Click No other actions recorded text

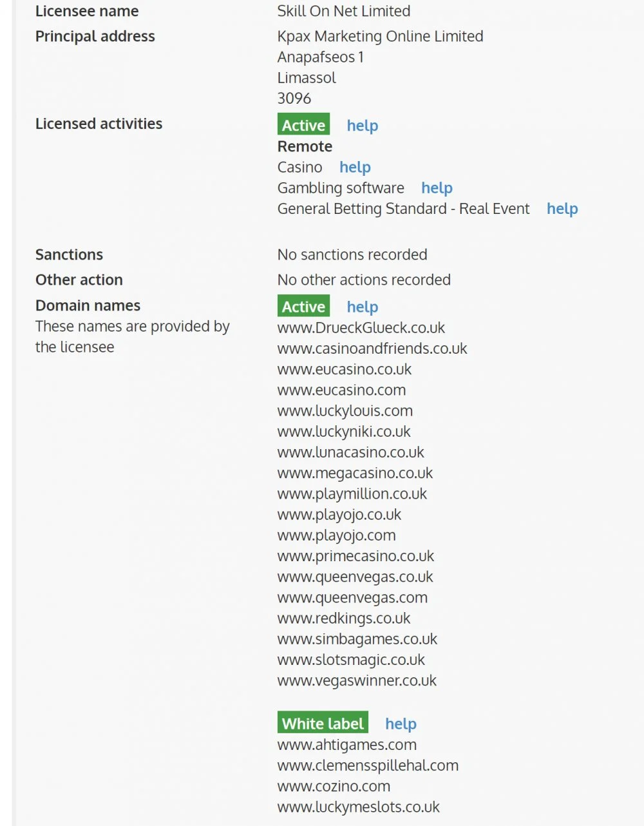(364, 280)
